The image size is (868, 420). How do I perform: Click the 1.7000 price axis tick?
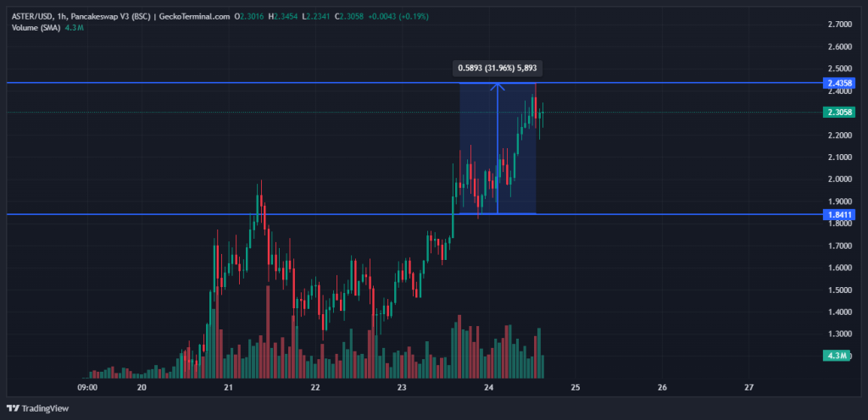[840, 246]
